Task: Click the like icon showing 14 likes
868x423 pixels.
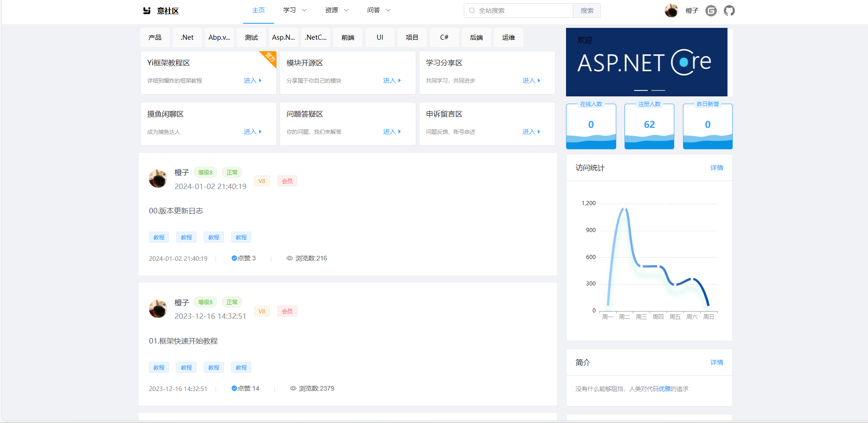Action: (x=234, y=388)
